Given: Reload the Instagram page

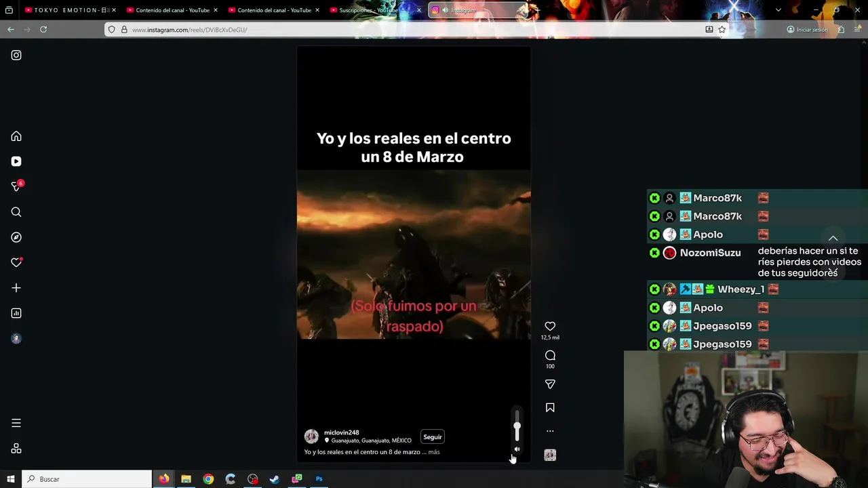Looking at the screenshot, I should coord(43,30).
